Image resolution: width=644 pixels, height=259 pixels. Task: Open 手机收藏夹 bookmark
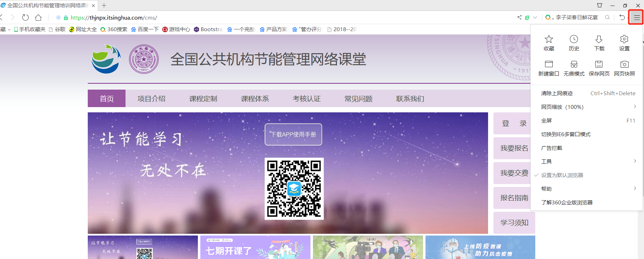pos(30,29)
